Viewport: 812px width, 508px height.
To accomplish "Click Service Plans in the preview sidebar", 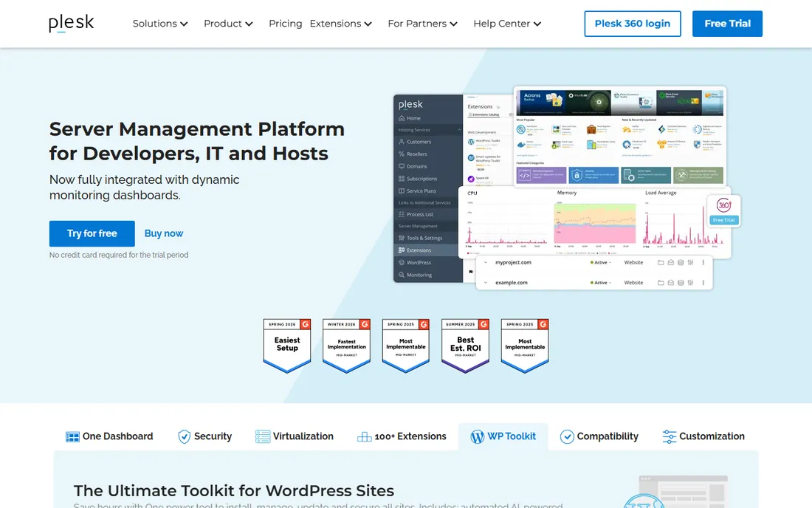I will pyautogui.click(x=417, y=191).
